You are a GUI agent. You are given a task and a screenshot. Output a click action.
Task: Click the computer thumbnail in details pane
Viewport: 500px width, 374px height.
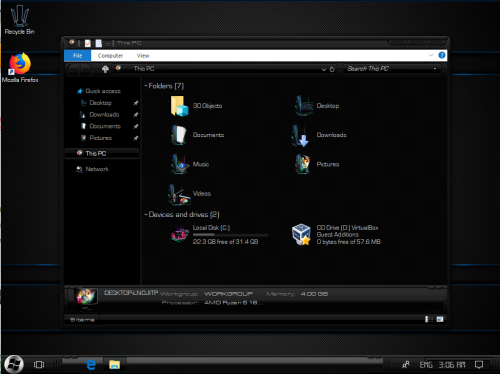[86, 296]
